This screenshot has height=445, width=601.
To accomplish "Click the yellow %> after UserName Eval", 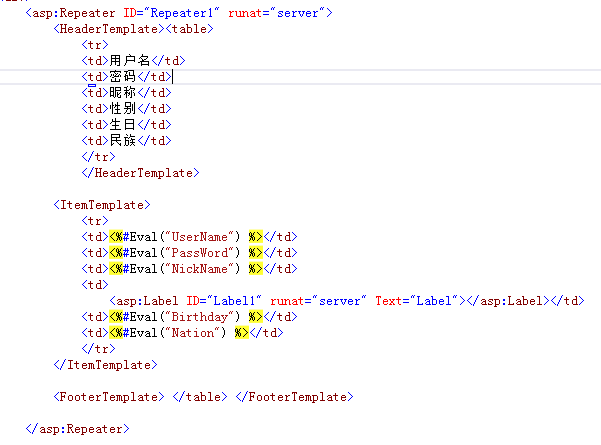I will (x=256, y=237).
